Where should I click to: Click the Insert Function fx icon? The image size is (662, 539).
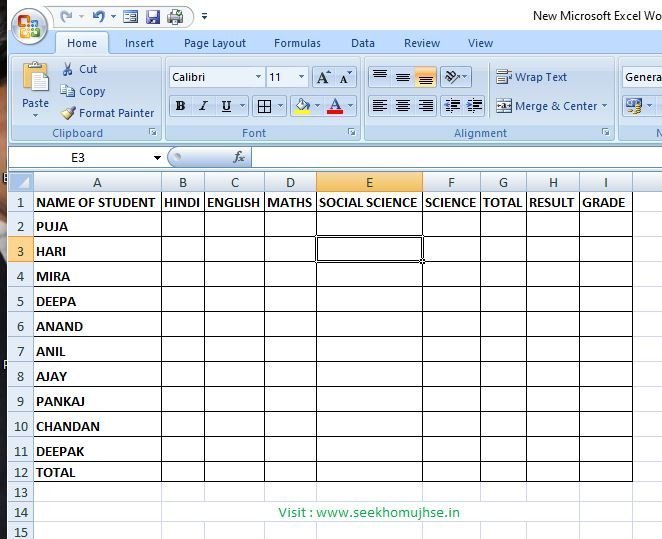239,158
